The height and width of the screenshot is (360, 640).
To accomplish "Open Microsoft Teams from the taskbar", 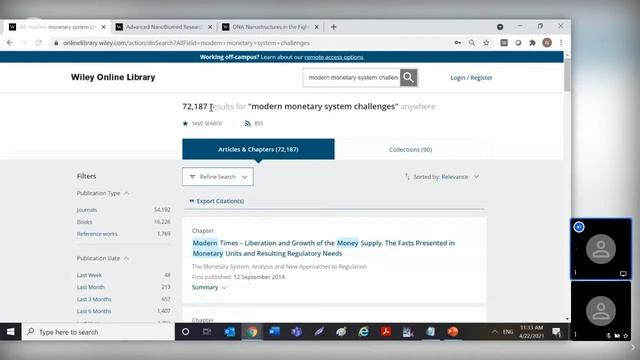I will point(296,332).
